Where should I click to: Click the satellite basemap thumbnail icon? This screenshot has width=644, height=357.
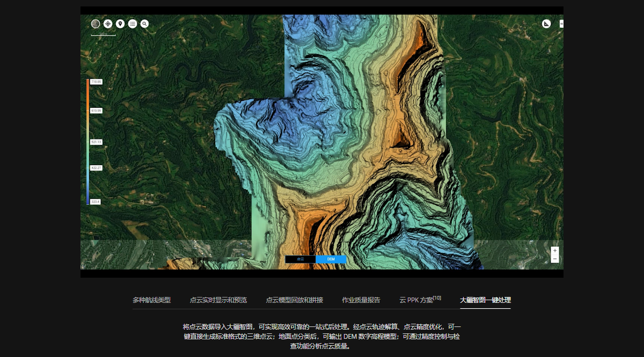point(96,24)
